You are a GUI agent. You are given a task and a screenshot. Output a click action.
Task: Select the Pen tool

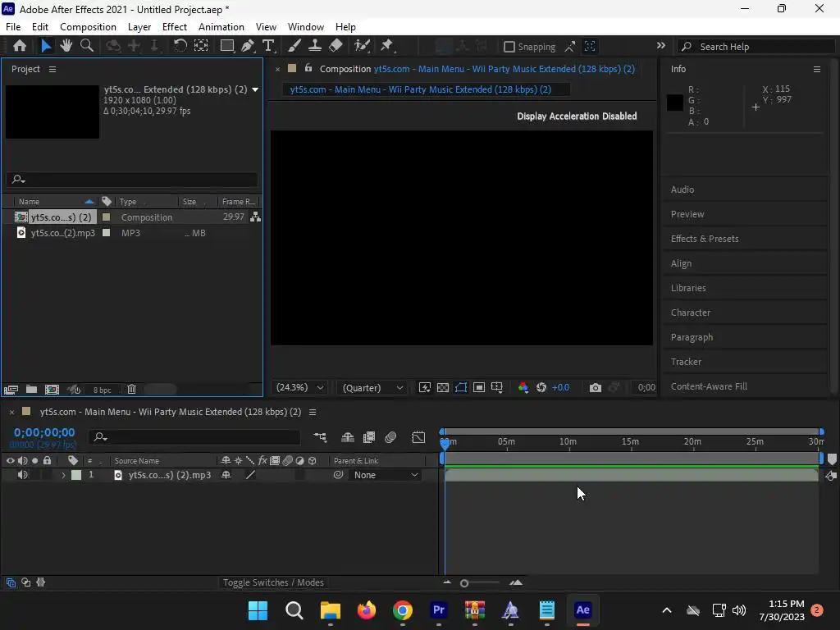pyautogui.click(x=248, y=46)
